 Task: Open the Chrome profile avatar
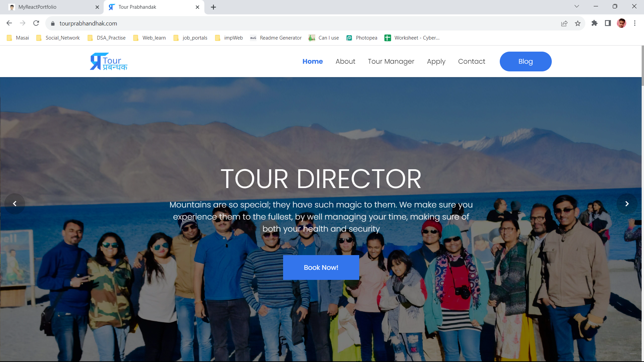(621, 23)
